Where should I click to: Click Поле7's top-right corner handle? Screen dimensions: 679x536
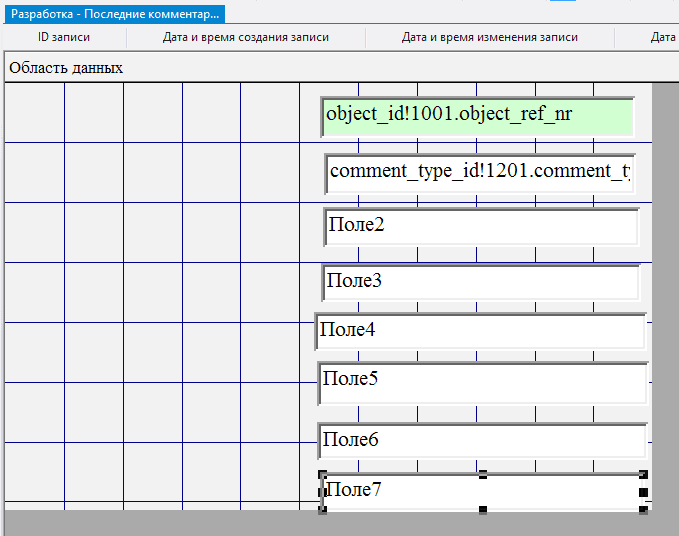643,474
